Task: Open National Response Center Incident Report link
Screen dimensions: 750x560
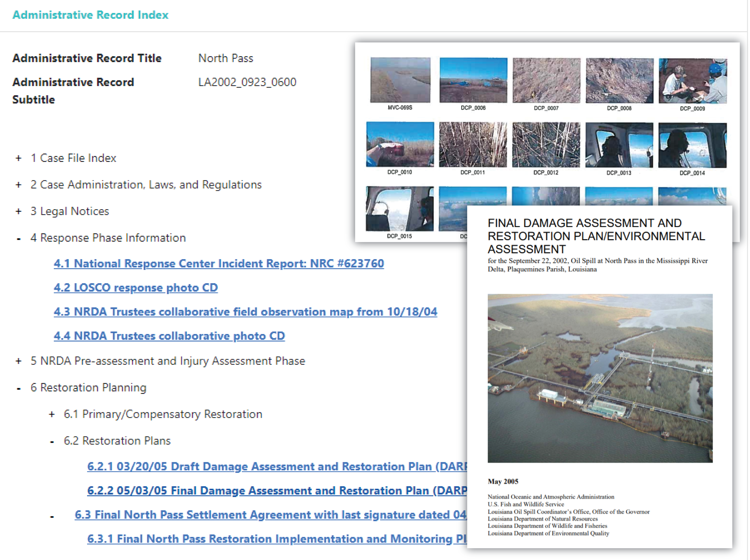Action: pyautogui.click(x=219, y=264)
